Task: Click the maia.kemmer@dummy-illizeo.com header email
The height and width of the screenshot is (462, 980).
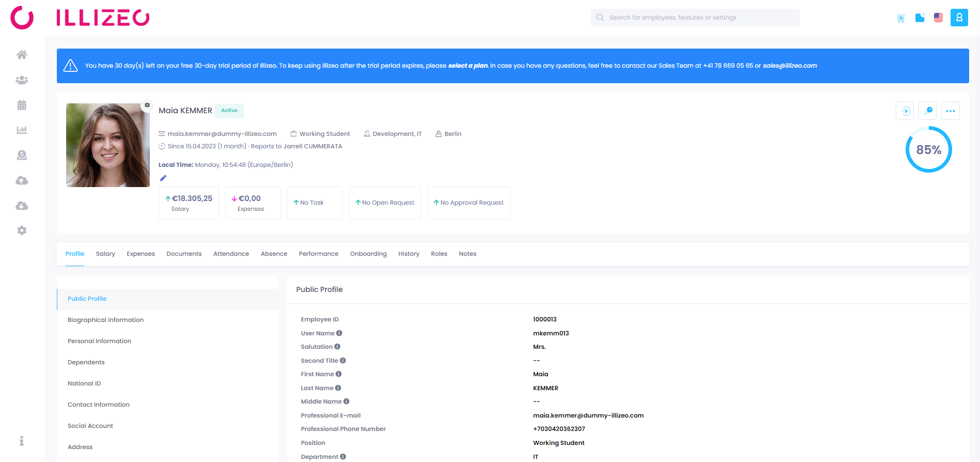Action: tap(222, 134)
